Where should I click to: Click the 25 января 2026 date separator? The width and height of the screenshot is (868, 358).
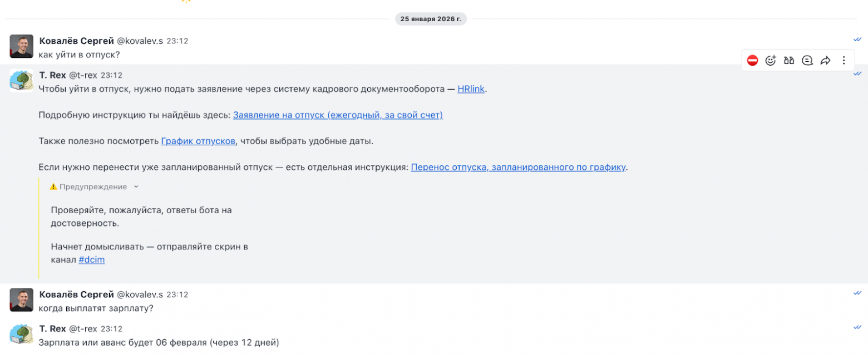pyautogui.click(x=431, y=18)
